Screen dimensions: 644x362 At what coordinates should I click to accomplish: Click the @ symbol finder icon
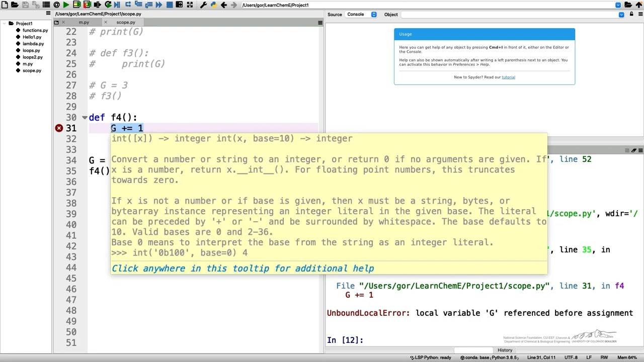(56, 5)
